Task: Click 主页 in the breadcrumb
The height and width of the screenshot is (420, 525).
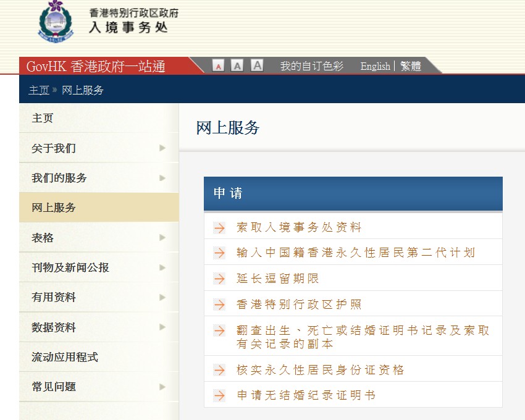Action: [x=39, y=90]
